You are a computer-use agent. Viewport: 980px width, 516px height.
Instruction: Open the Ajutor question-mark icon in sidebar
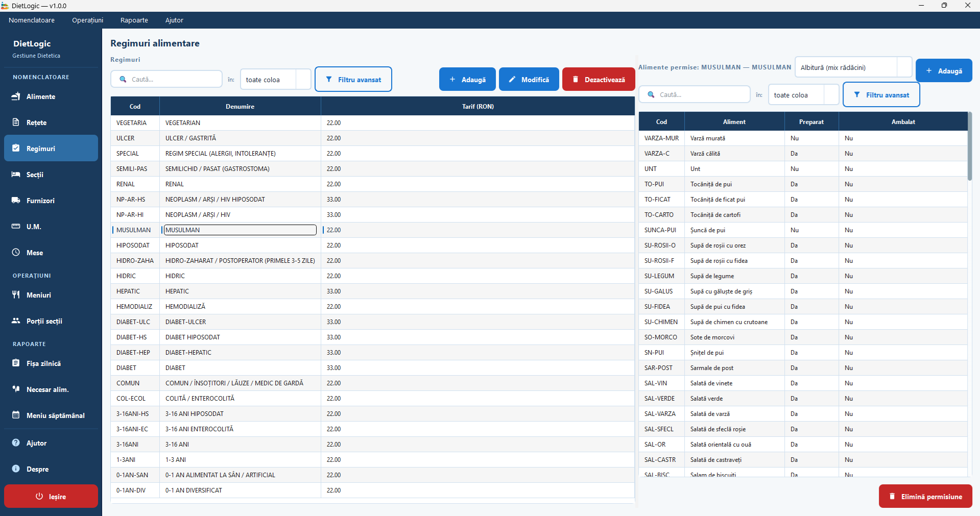(x=16, y=443)
